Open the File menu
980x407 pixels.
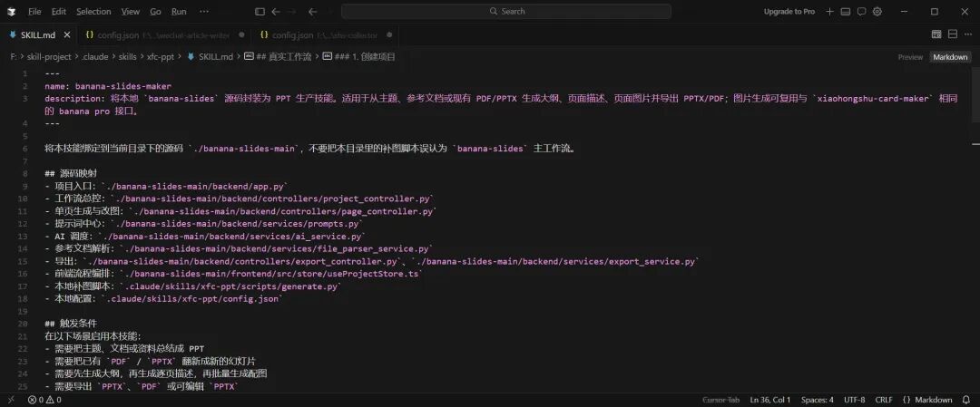(x=34, y=11)
